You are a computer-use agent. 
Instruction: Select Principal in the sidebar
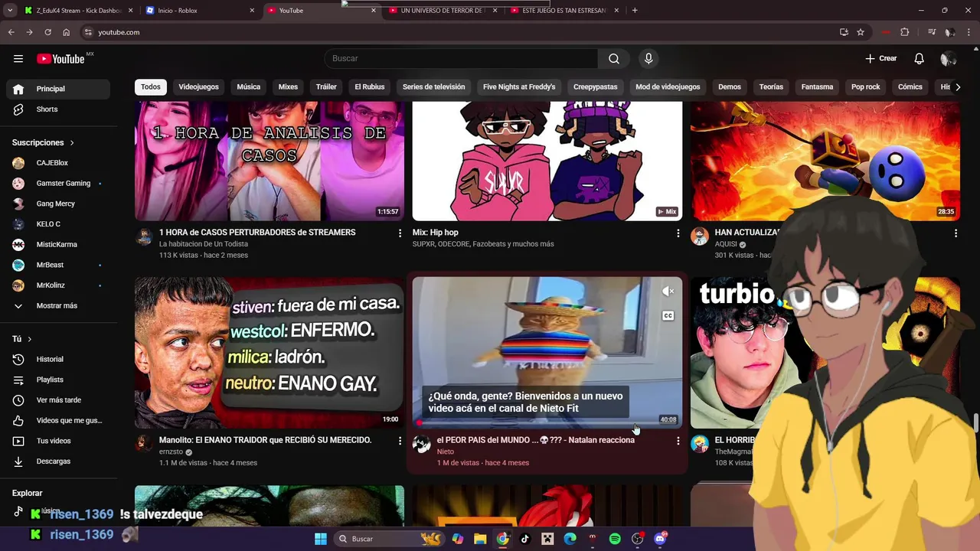[58, 89]
